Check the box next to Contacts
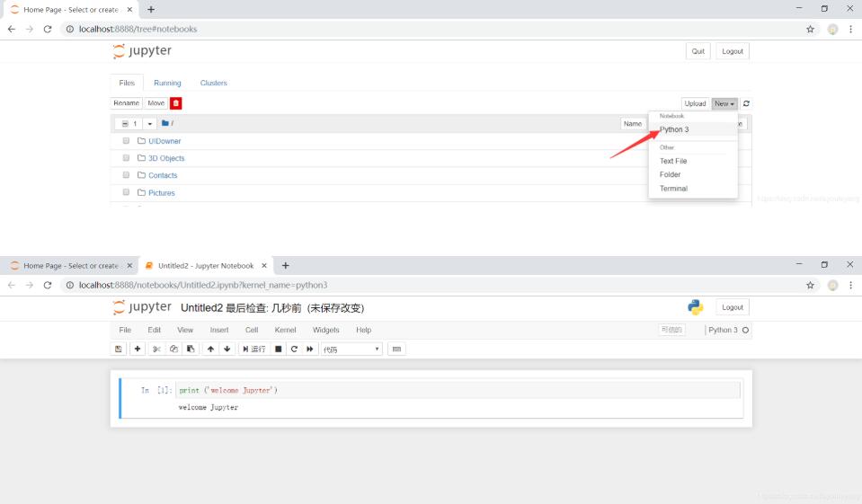Image resolution: width=862 pixels, height=504 pixels. [x=126, y=175]
